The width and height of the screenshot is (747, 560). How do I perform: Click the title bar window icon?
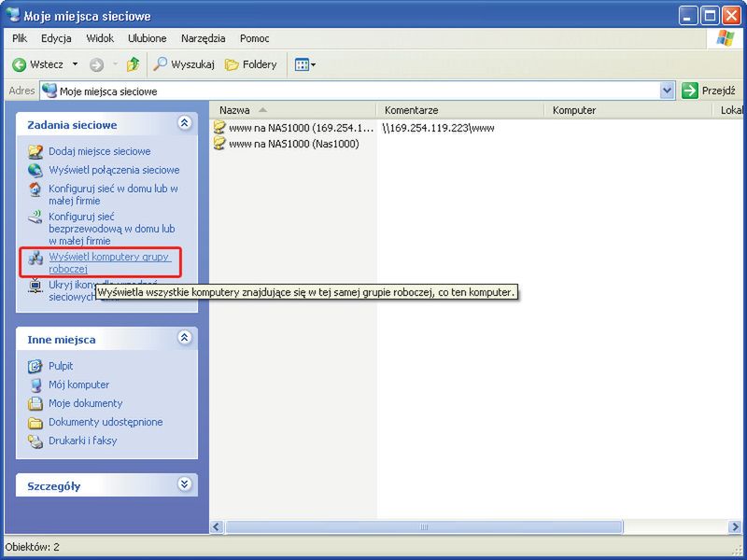pos(14,15)
